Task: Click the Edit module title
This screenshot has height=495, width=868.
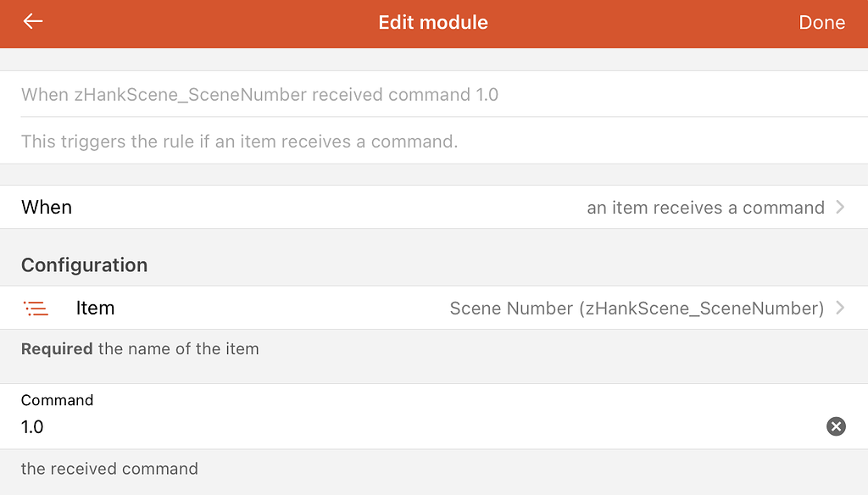Action: pos(433,23)
